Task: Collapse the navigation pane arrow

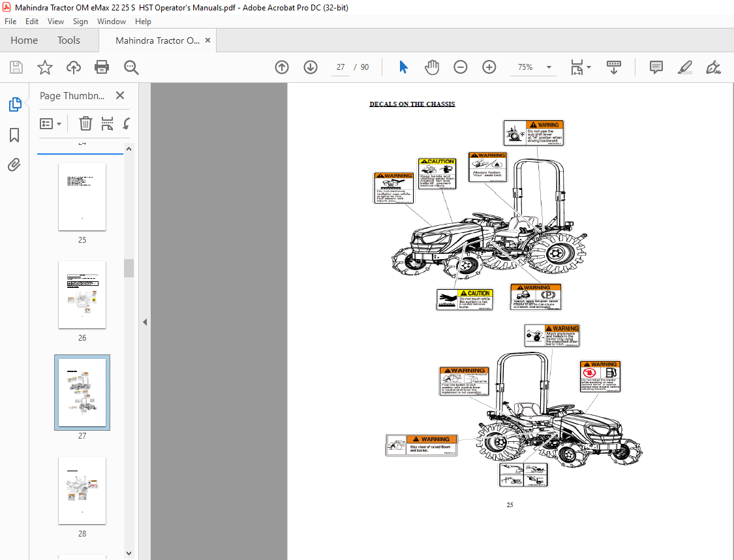Action: [x=145, y=322]
